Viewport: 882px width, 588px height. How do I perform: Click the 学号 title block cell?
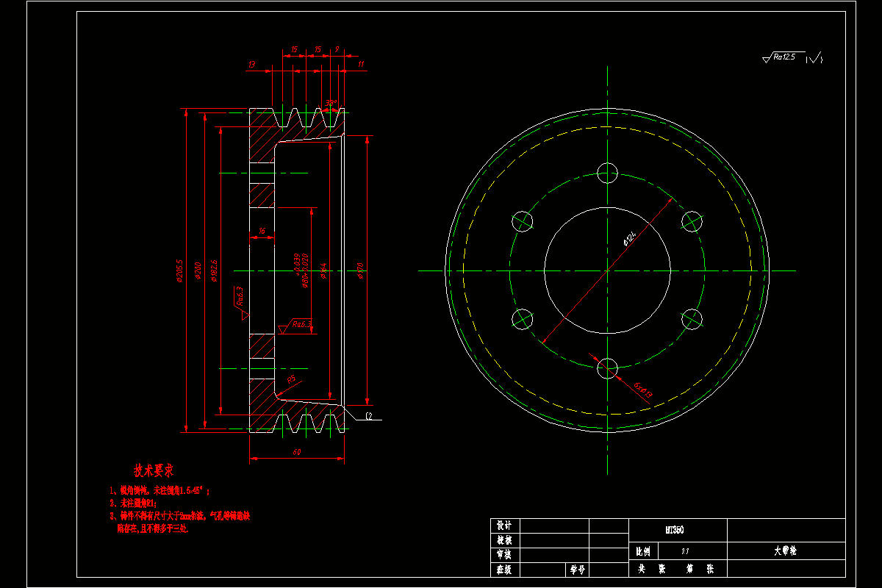click(x=576, y=570)
